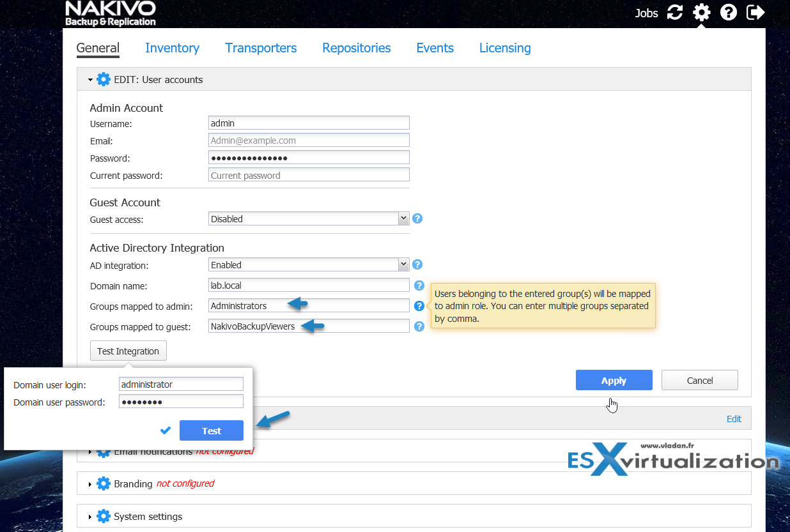
Task: Click gear icon beside EDIT: User accounts
Action: [x=104, y=80]
